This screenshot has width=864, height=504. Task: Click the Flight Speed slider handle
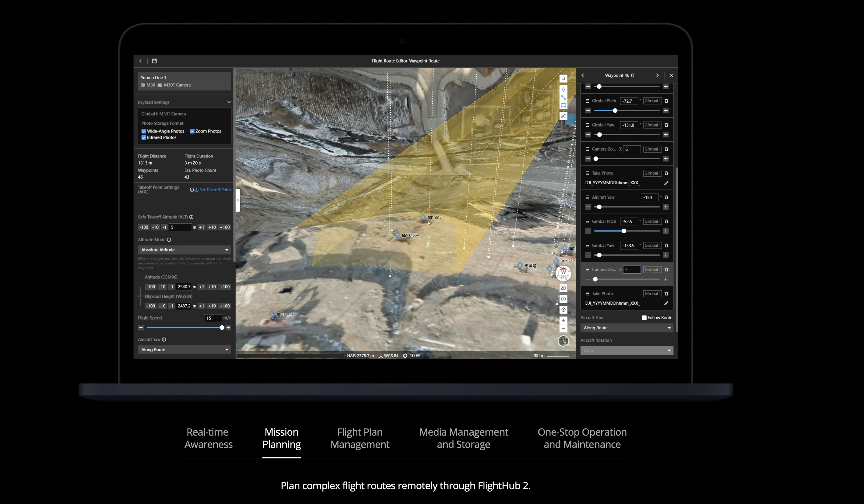coord(222,328)
